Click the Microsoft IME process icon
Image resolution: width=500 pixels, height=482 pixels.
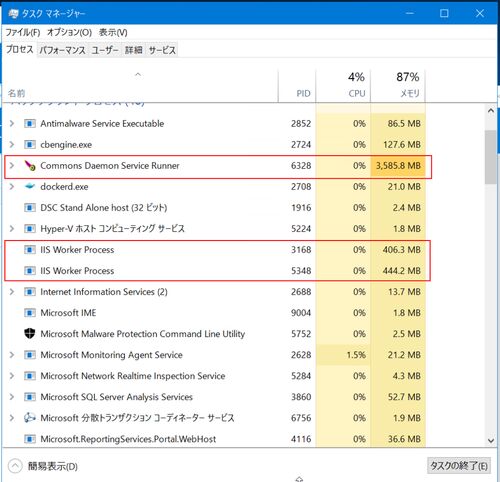(x=30, y=313)
